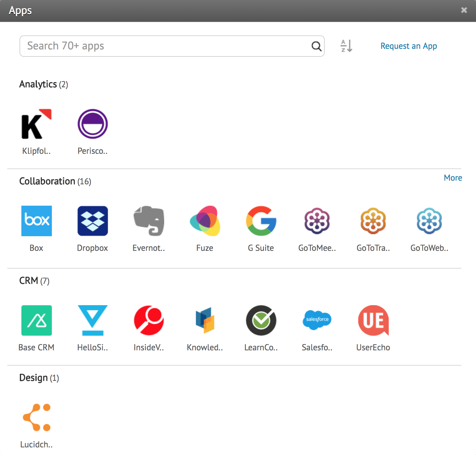Viewport: 476px width, 455px height.
Task: Click the CRM (7) heading
Action: click(x=34, y=281)
